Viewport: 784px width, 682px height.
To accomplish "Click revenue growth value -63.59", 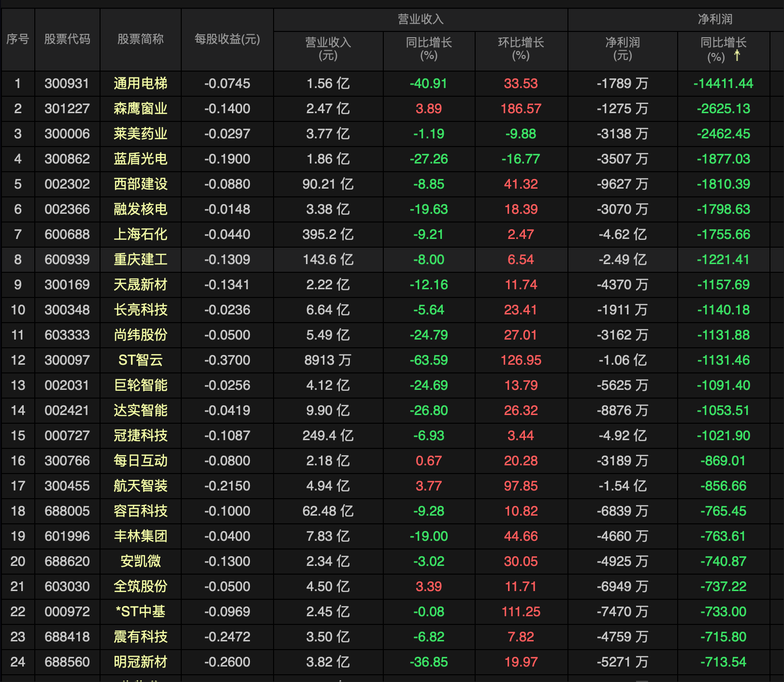I will (429, 360).
